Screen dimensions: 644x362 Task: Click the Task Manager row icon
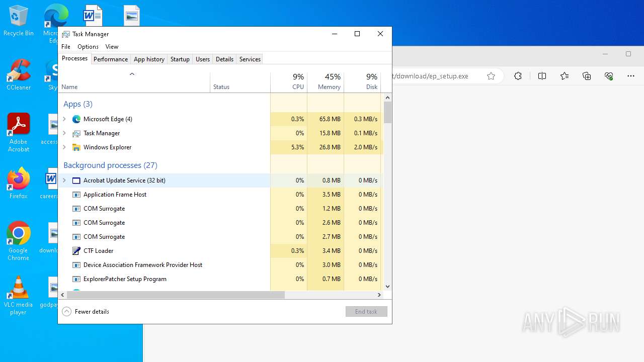[76, 133]
